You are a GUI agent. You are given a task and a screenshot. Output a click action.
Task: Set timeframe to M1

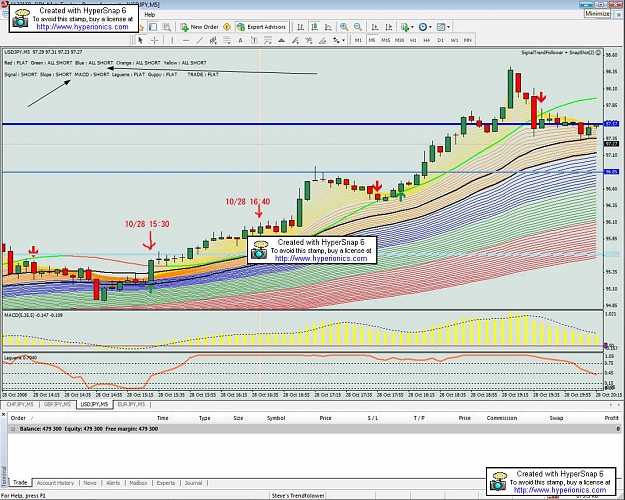tap(358, 40)
